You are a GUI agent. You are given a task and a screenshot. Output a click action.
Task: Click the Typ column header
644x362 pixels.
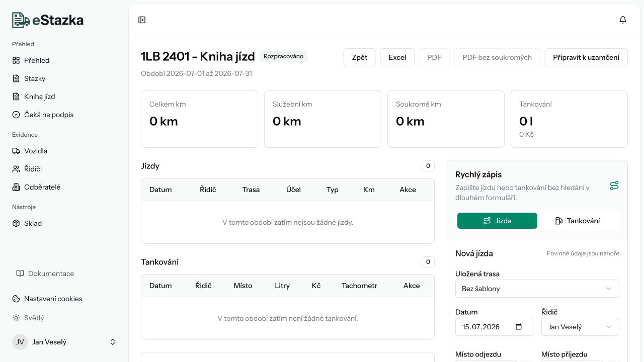tap(333, 190)
